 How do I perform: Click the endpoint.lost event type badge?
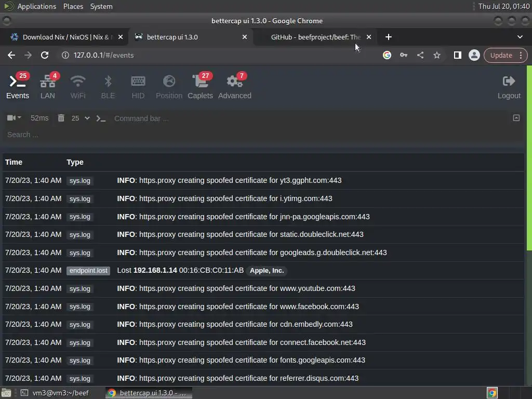88,270
